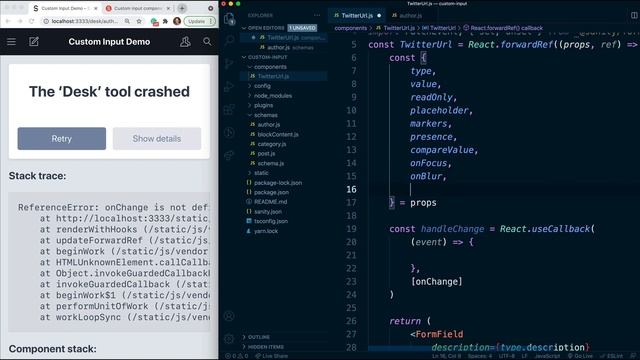Expand the Hidden Items section
This screenshot has width=640, height=360.
pyautogui.click(x=266, y=347)
